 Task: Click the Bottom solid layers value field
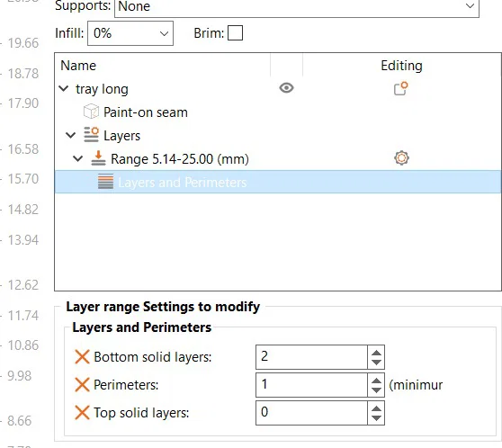311,357
